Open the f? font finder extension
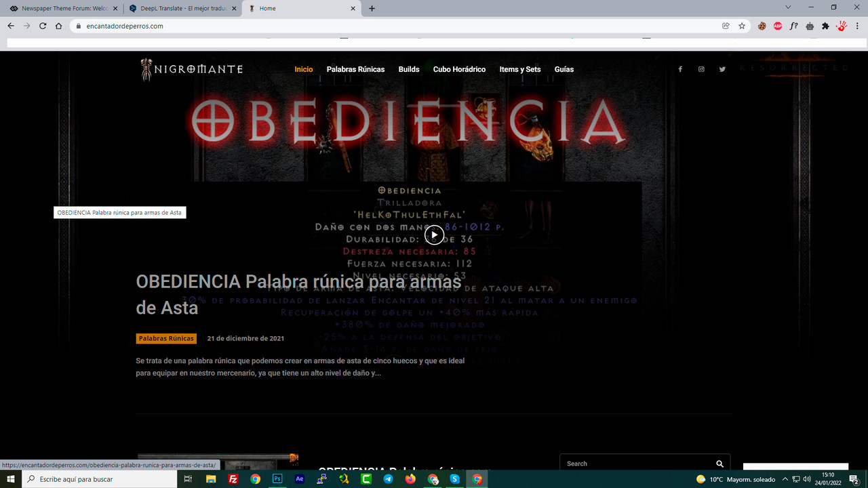Screen dimensions: 868x488 pyautogui.click(x=794, y=26)
